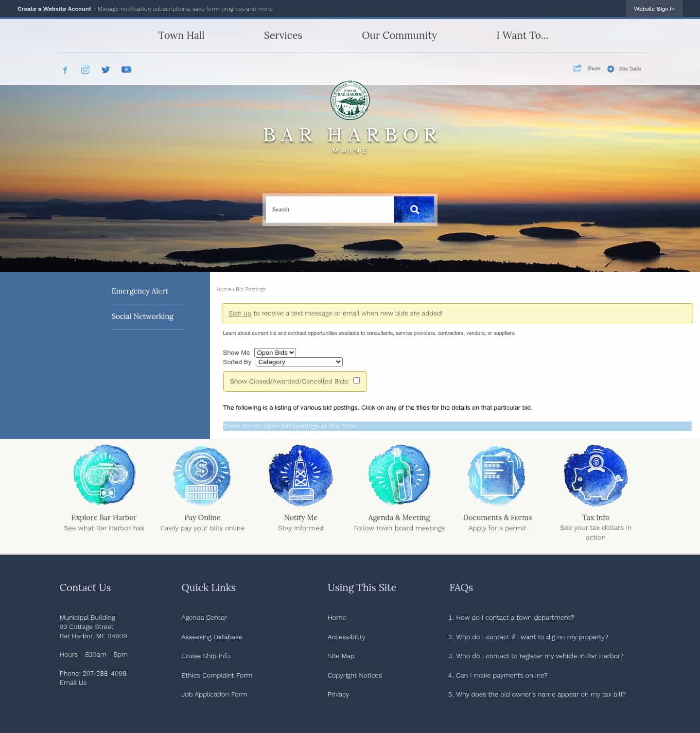Click the Quick Links footer heading
Image resolution: width=700 pixels, height=733 pixels.
(209, 587)
